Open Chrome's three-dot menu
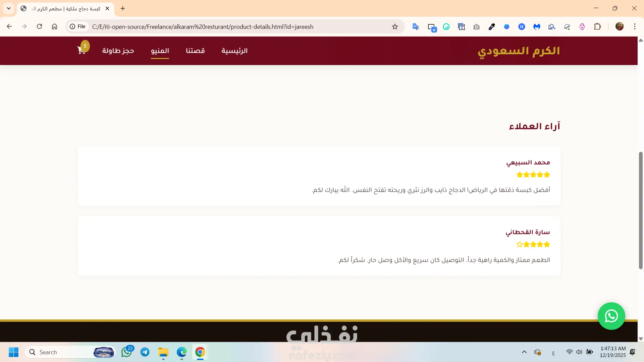The height and width of the screenshot is (362, 644). click(635, 27)
